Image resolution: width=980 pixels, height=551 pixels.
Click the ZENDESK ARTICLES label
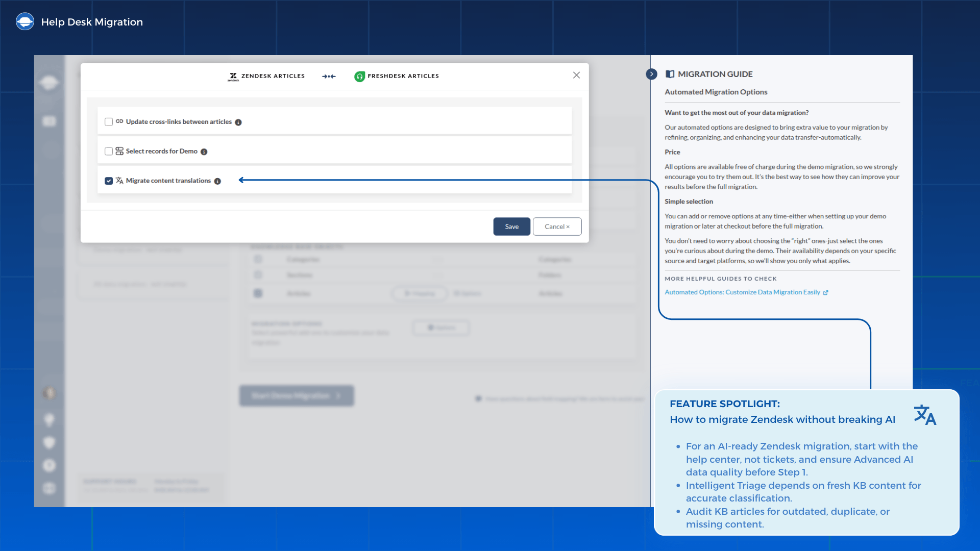[273, 76]
